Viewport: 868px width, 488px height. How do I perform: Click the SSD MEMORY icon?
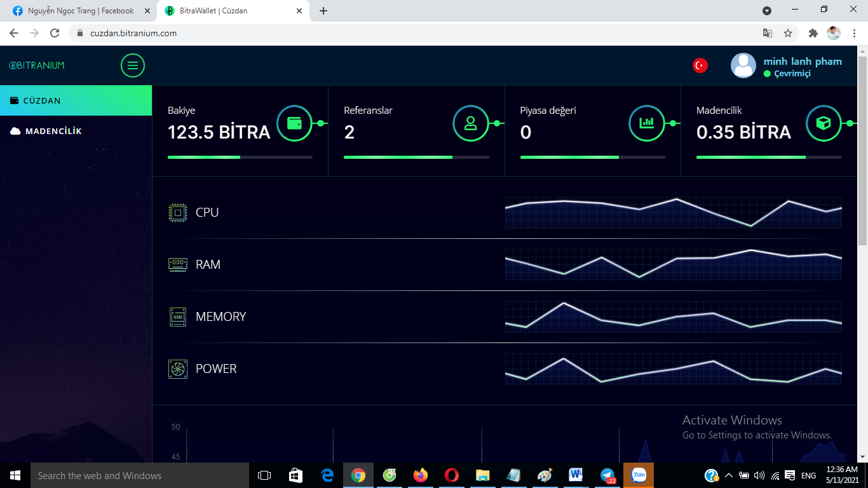[178, 316]
